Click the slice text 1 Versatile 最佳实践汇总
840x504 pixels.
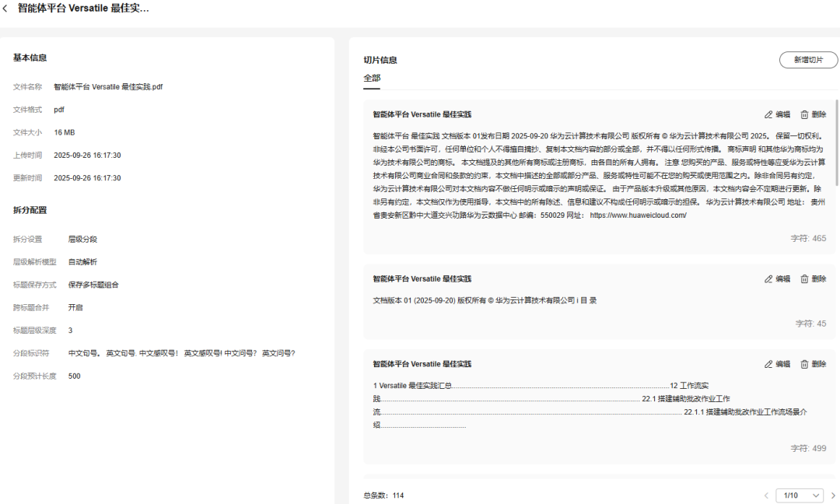[412, 386]
